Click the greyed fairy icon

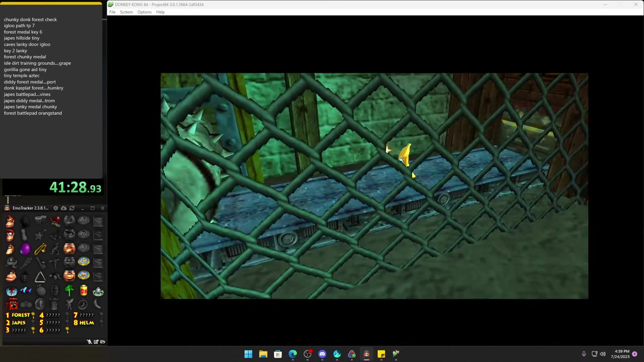(x=69, y=304)
